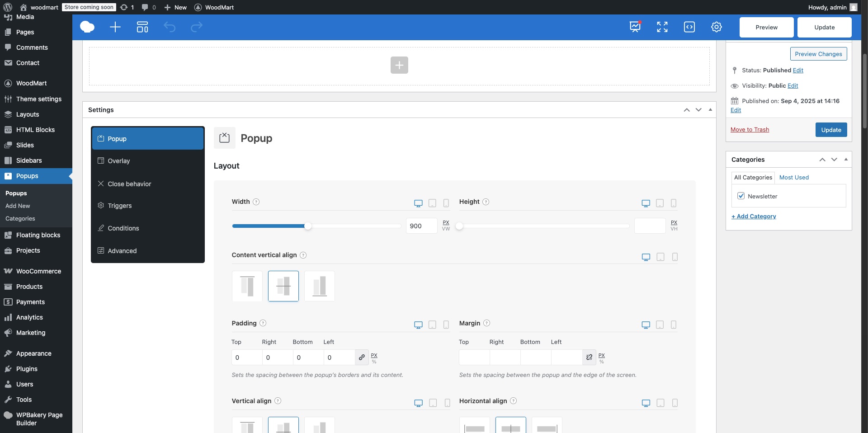Select tablet device icon for Width

point(432,203)
